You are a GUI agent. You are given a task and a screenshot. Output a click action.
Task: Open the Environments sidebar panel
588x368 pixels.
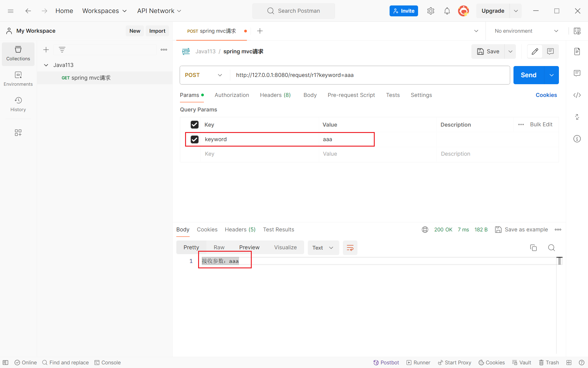pos(18,78)
